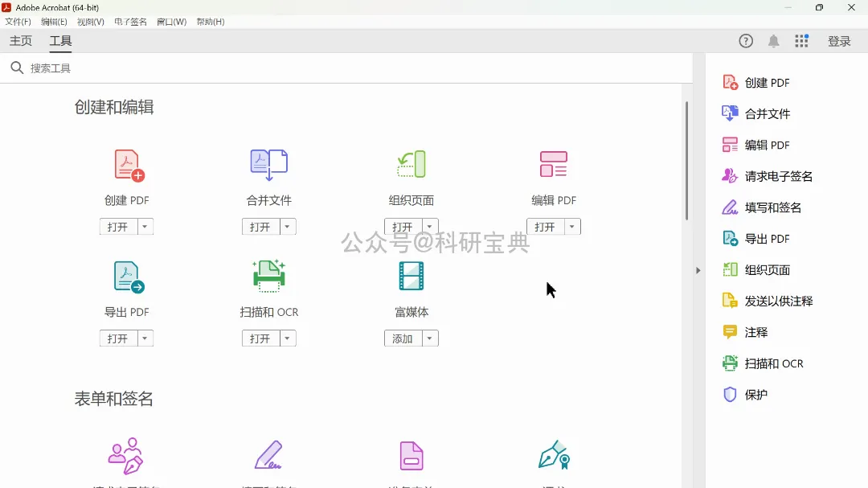Expand dropdown arrow beside 组织页面 打开 button
Image resolution: width=868 pixels, height=488 pixels.
pos(429,227)
